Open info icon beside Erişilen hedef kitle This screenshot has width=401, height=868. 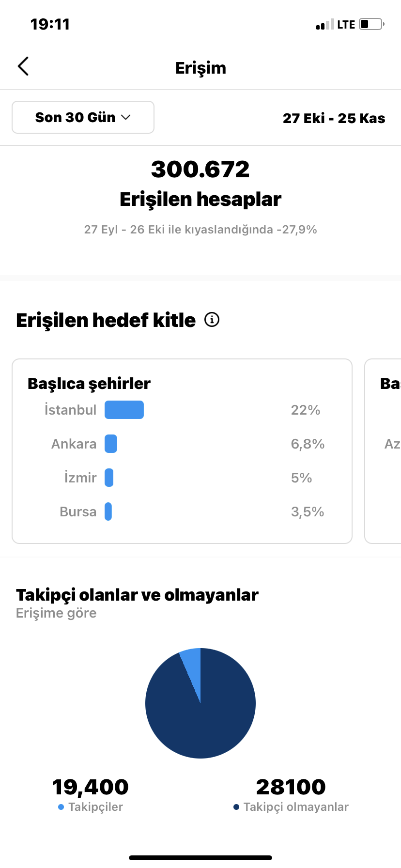(x=212, y=320)
